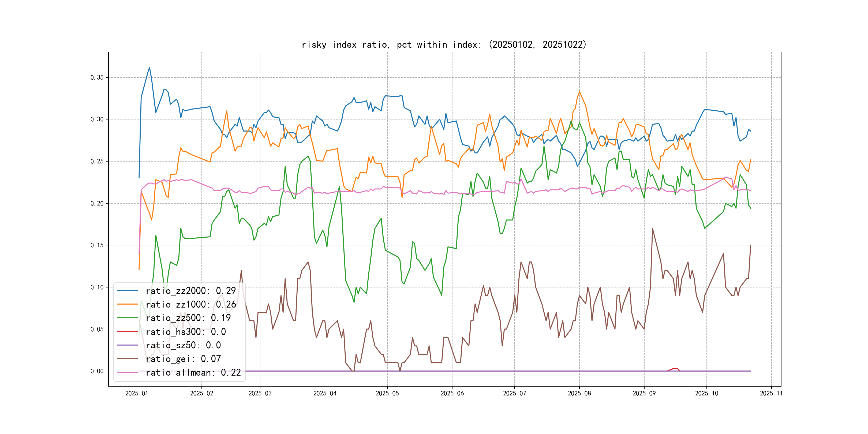The height and width of the screenshot is (434, 868).
Task: Select the 'ratio_zz500: 0.19' legend label
Action: 188,318
